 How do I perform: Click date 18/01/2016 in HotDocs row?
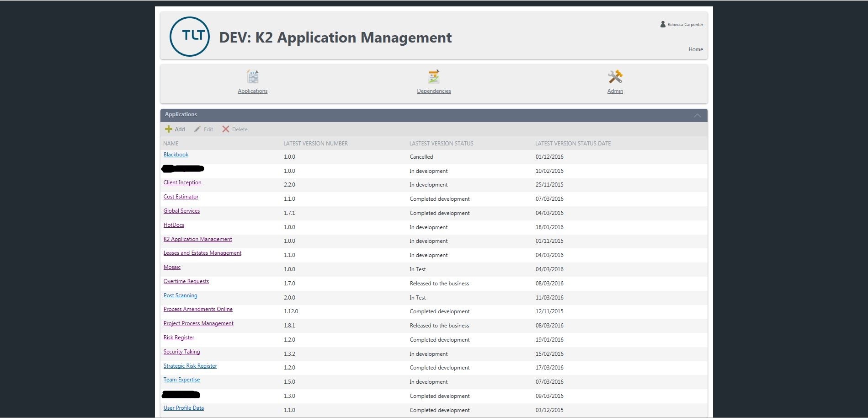pyautogui.click(x=549, y=227)
